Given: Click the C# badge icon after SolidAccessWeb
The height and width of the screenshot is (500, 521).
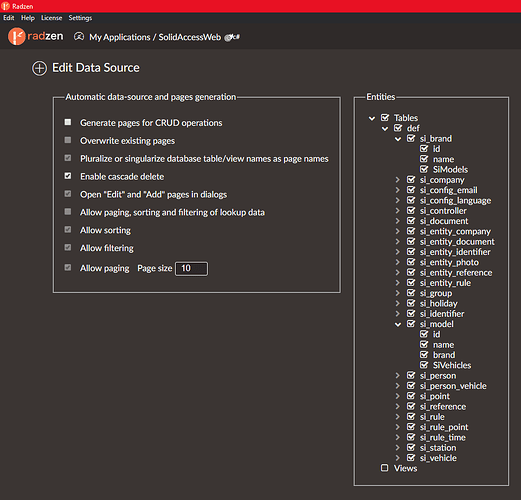Looking at the screenshot, I should (x=232, y=37).
